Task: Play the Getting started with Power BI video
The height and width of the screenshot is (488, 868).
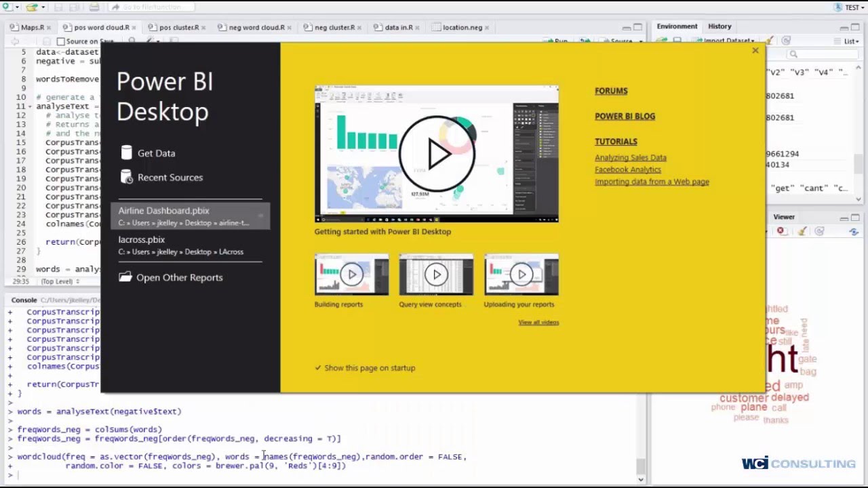Action: click(x=436, y=154)
